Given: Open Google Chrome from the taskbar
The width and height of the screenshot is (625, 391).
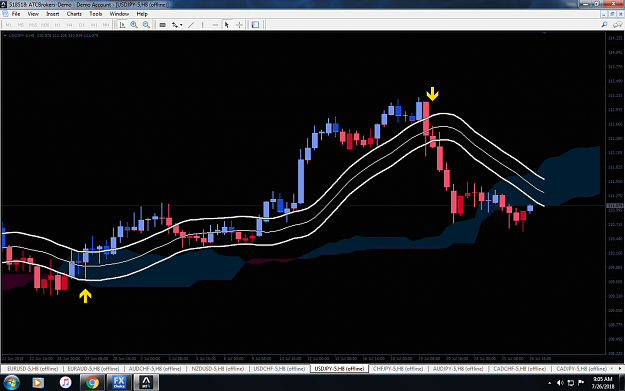Looking at the screenshot, I should (x=92, y=383).
